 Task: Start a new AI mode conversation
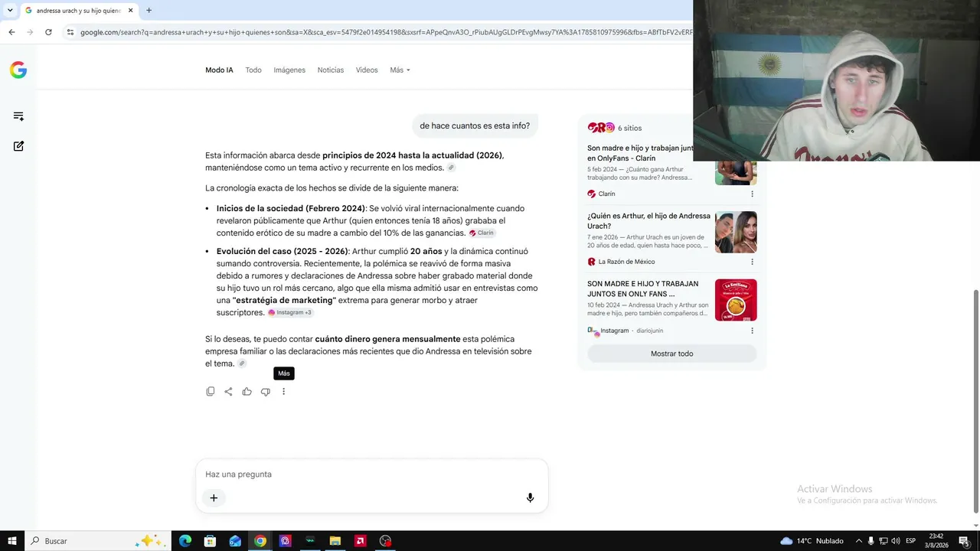[18, 146]
